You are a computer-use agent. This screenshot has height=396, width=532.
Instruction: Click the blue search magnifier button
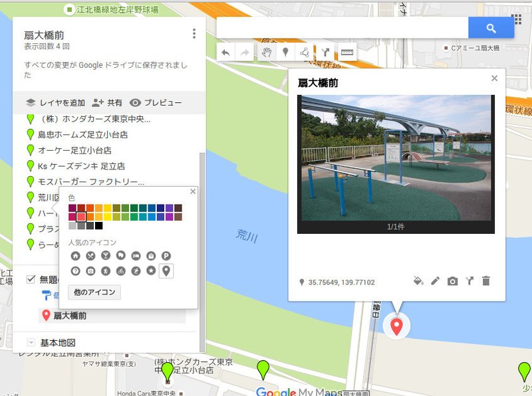click(491, 28)
